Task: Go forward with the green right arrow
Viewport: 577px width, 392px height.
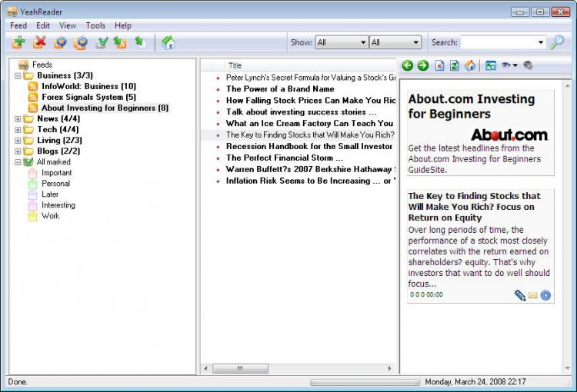Action: click(x=423, y=66)
